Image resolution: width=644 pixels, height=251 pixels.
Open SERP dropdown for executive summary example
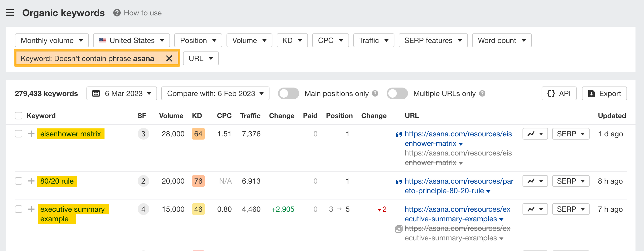point(571,209)
